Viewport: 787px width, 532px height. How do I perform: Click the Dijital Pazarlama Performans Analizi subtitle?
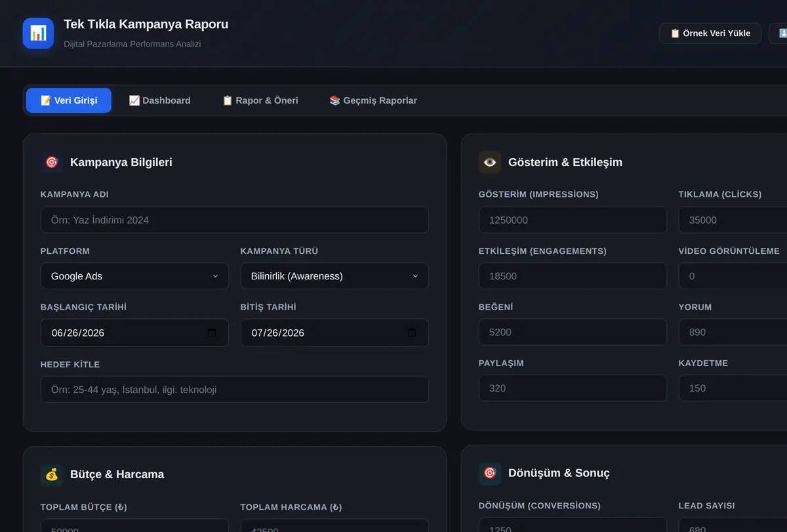132,44
